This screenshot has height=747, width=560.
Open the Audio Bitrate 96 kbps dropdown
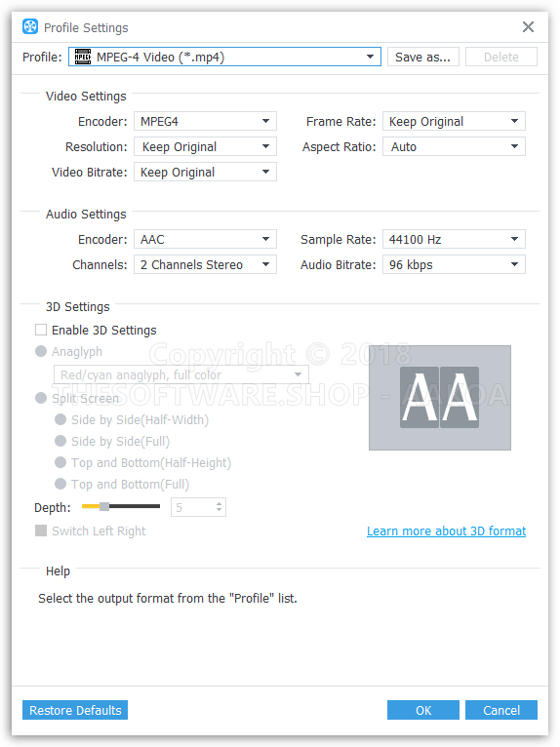pos(454,264)
